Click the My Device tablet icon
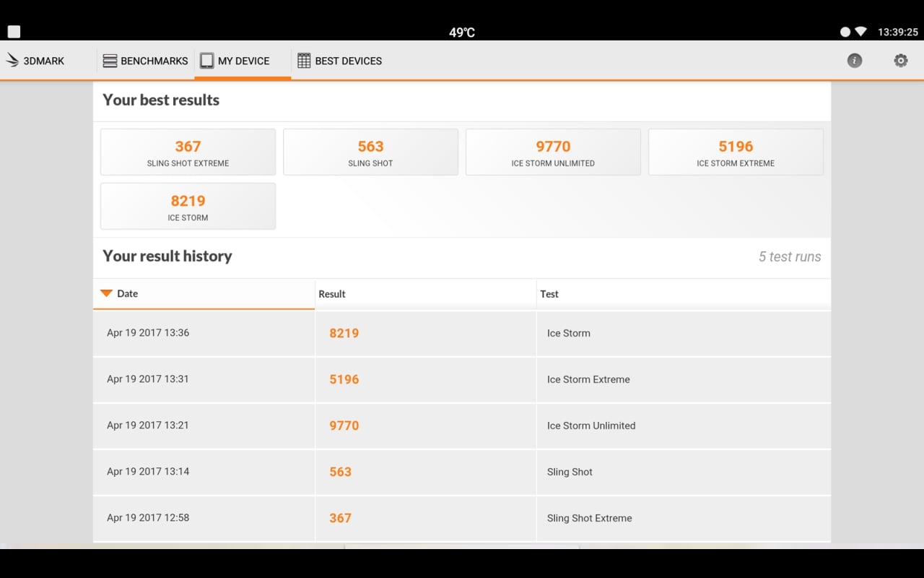Image resolution: width=924 pixels, height=578 pixels. coord(207,61)
